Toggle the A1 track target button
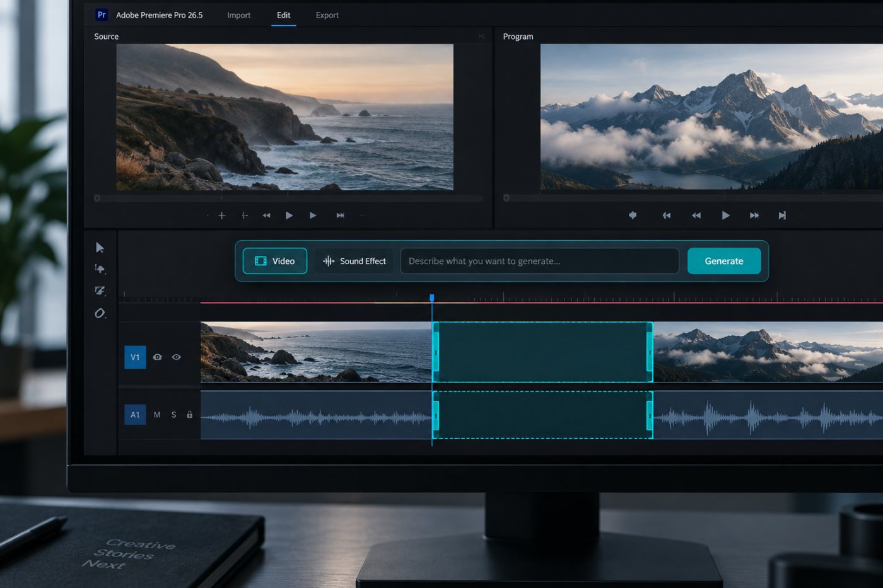883x588 pixels. coord(135,415)
